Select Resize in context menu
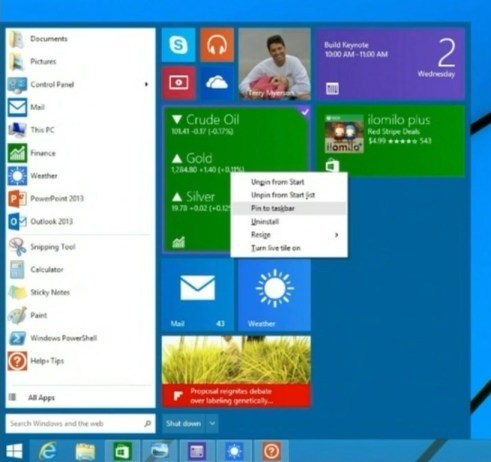The width and height of the screenshot is (491, 462). click(289, 235)
